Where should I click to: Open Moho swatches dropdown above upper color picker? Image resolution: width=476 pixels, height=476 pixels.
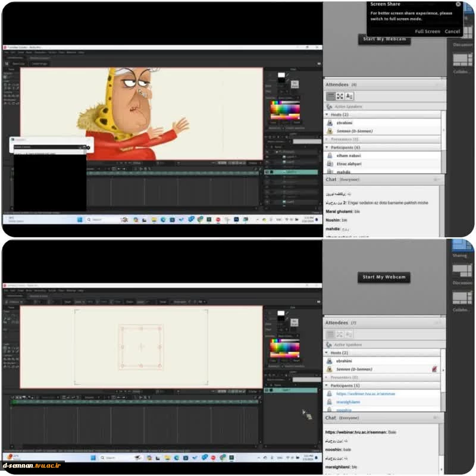tap(289, 98)
